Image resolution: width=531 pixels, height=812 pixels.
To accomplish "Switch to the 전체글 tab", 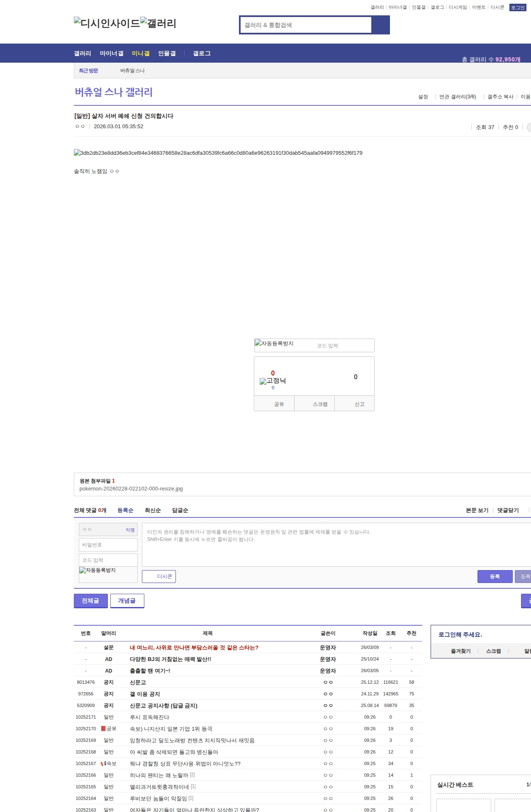I will pyautogui.click(x=90, y=600).
